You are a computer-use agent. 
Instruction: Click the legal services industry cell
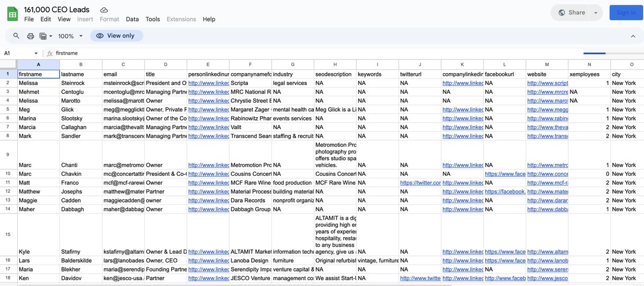pyautogui.click(x=293, y=83)
